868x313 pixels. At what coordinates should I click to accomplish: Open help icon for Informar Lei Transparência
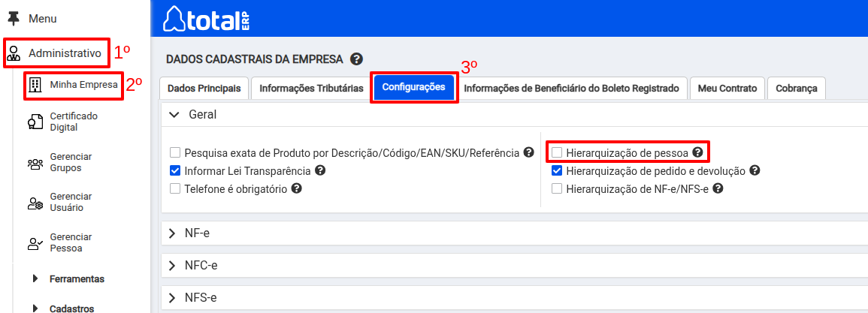(x=320, y=170)
